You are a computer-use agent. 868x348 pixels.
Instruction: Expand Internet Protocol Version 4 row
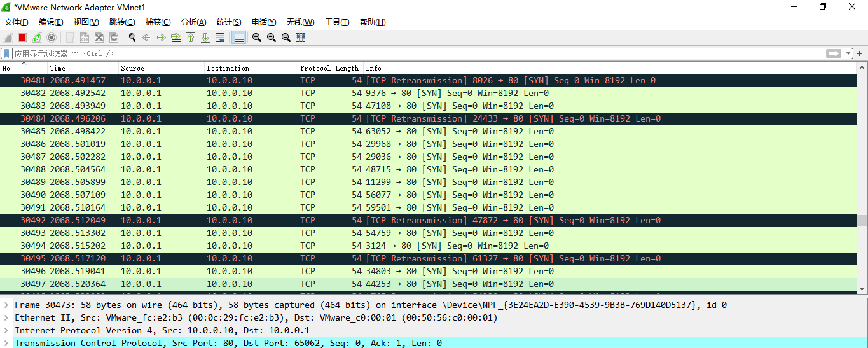click(x=6, y=330)
